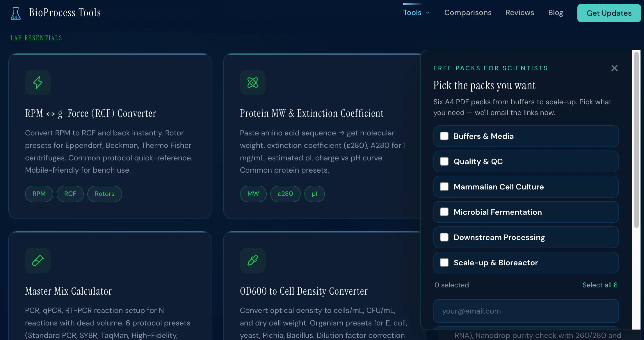Open the Master Mix Calculator title
The width and height of the screenshot is (644, 340).
(x=68, y=291)
